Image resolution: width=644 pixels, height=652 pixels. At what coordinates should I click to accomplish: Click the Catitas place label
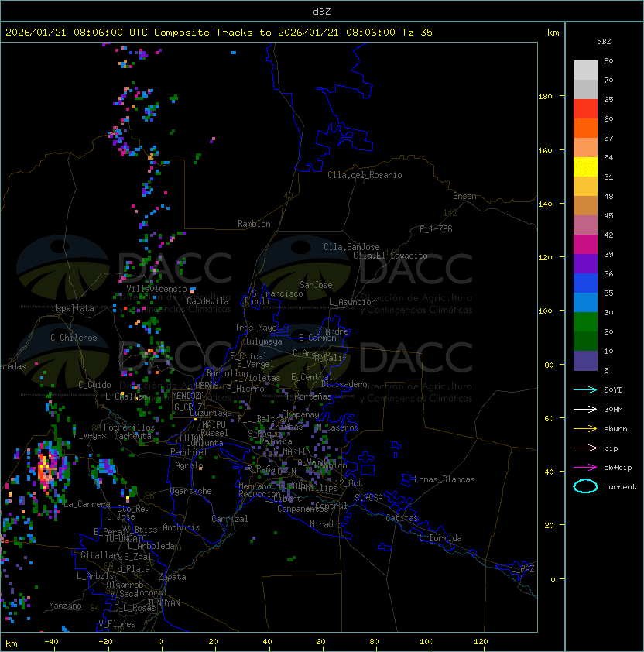[402, 518]
